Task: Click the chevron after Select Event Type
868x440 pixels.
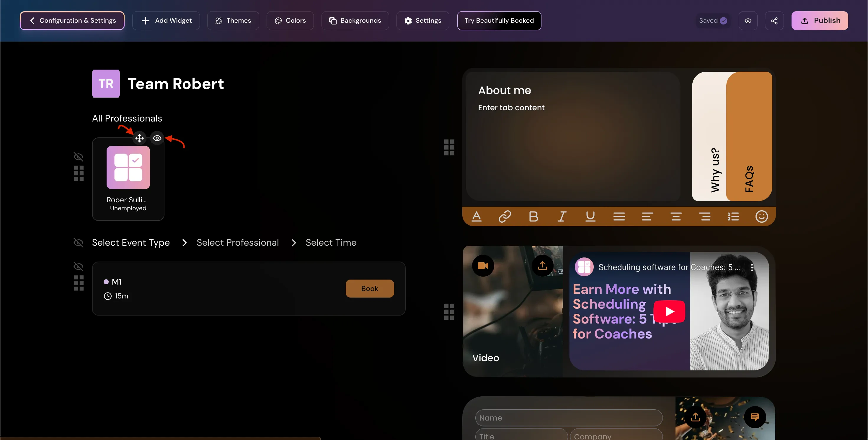Action: [184, 243]
